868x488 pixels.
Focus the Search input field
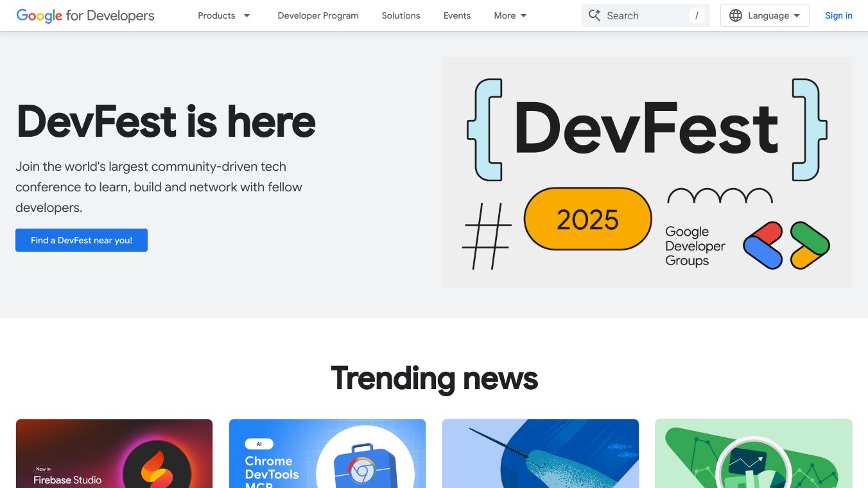[646, 15]
